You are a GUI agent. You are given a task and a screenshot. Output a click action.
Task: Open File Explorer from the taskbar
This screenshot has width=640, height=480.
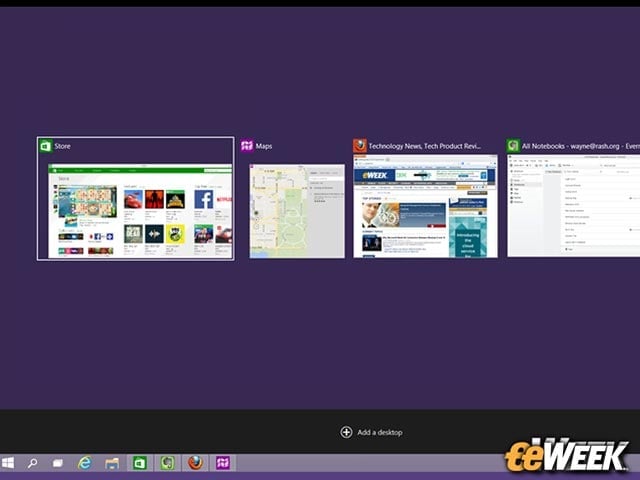pos(112,463)
